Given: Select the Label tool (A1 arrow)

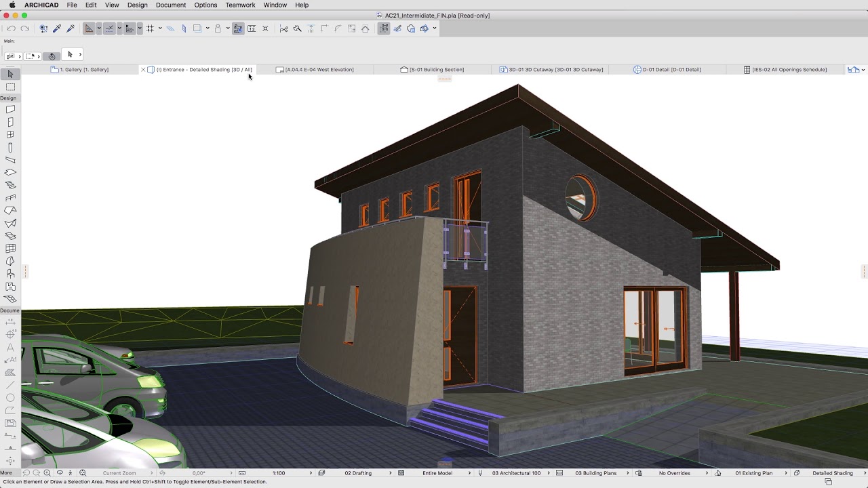Looking at the screenshot, I should coord(10,360).
